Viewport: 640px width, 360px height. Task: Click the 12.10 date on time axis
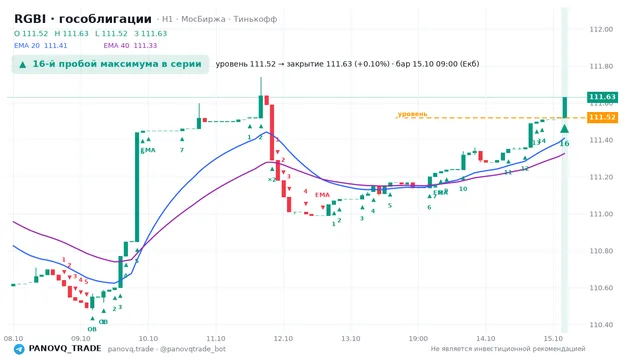coord(283,339)
